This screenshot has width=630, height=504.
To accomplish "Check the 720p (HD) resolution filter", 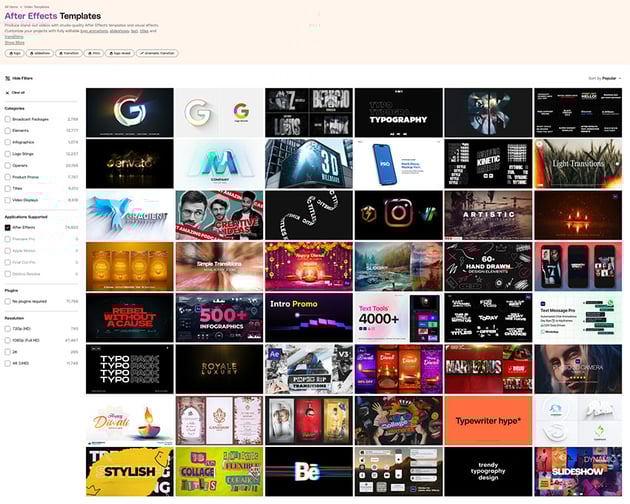I will 8,329.
